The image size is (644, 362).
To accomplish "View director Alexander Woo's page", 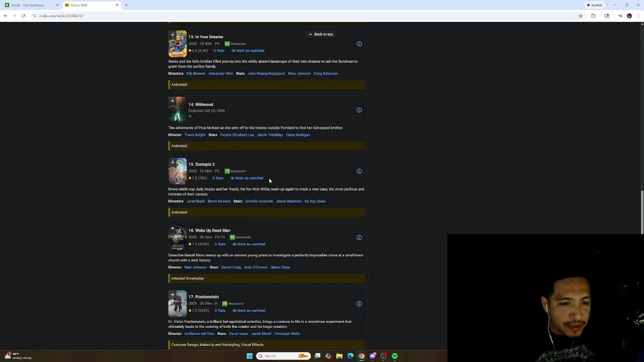I will coord(221,73).
